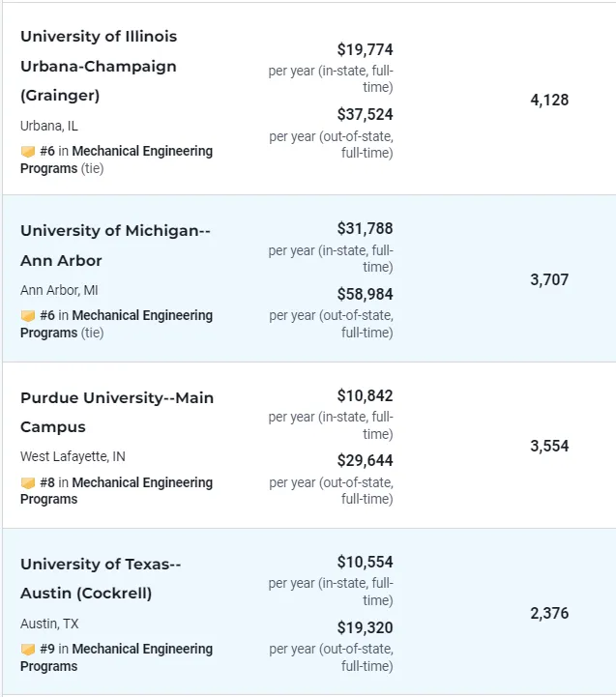This screenshot has height=697, width=616.
Task: Click Purdue Mechanical Engineering Programs ranking link
Action: (x=142, y=483)
